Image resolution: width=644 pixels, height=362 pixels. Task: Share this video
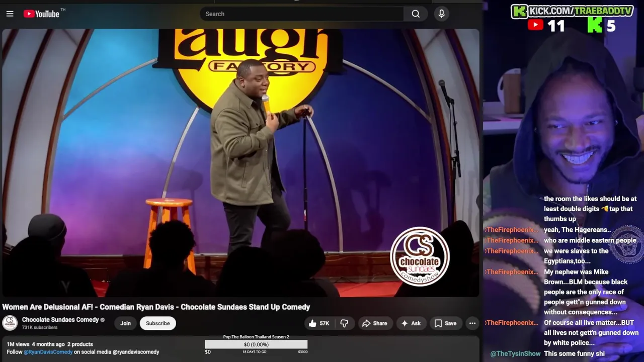[374, 323]
